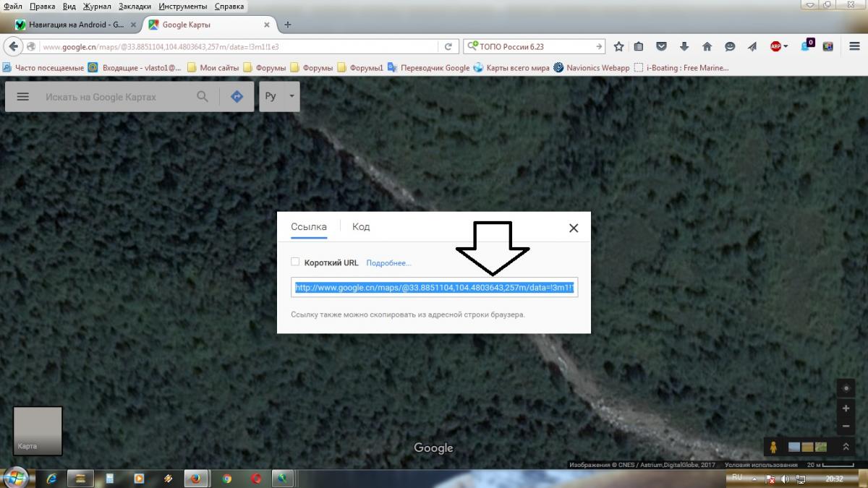Open the Закладки menu

135,7
